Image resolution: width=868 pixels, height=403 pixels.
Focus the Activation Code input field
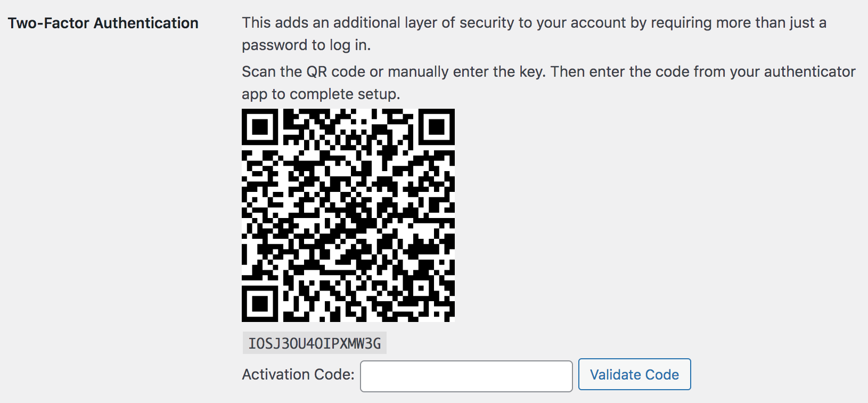point(466,376)
